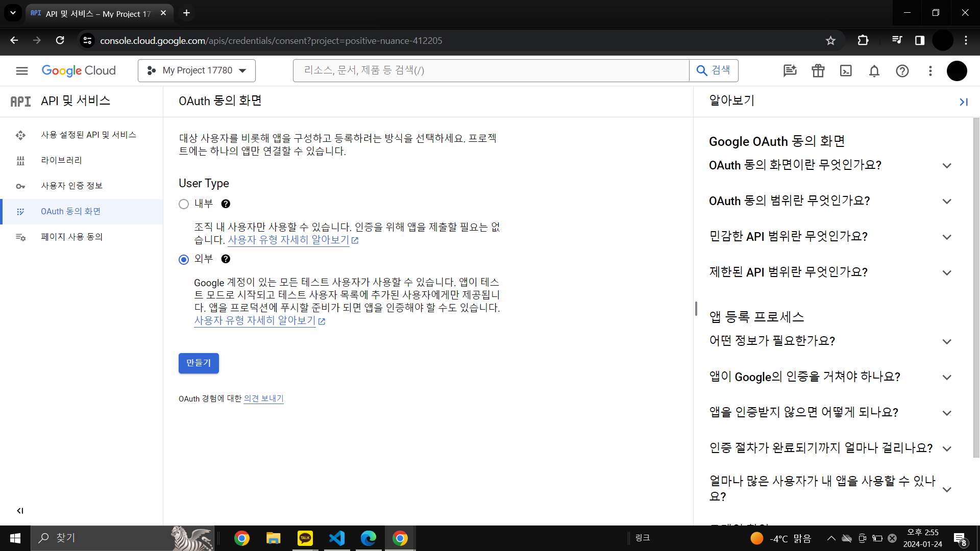
Task: Expand 어떤 정보가 필요한가요 section
Action: point(830,341)
